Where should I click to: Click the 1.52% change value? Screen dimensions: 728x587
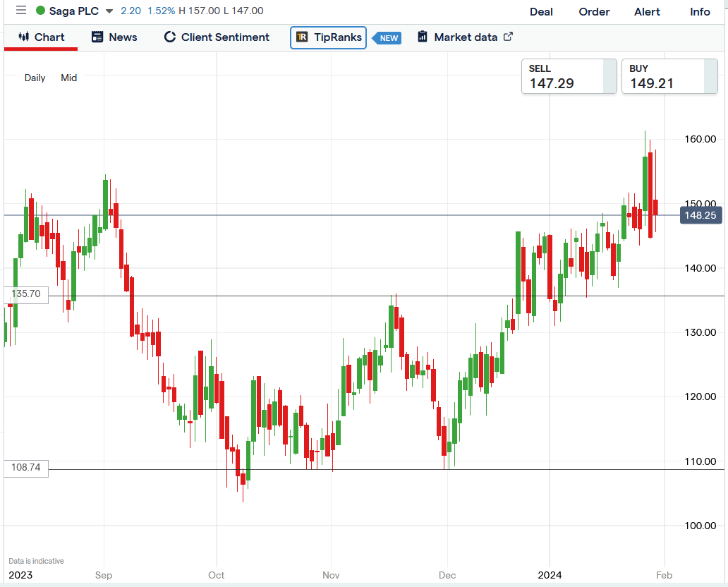(161, 11)
